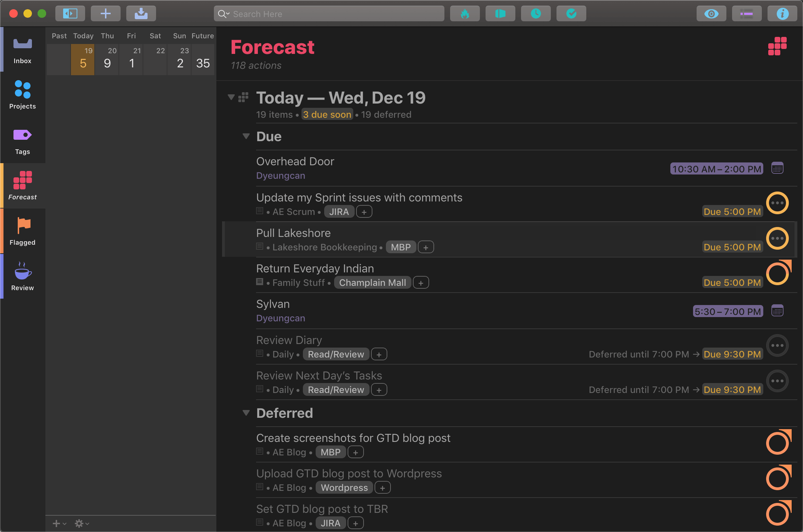Viewport: 803px width, 532px height.
Task: Open the note icon for Create screenshots task
Action: (x=260, y=451)
